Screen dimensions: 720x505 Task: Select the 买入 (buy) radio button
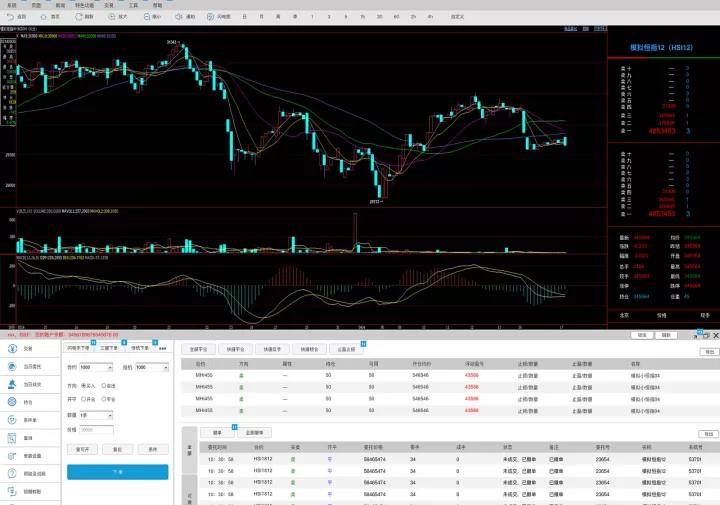pyautogui.click(x=84, y=386)
